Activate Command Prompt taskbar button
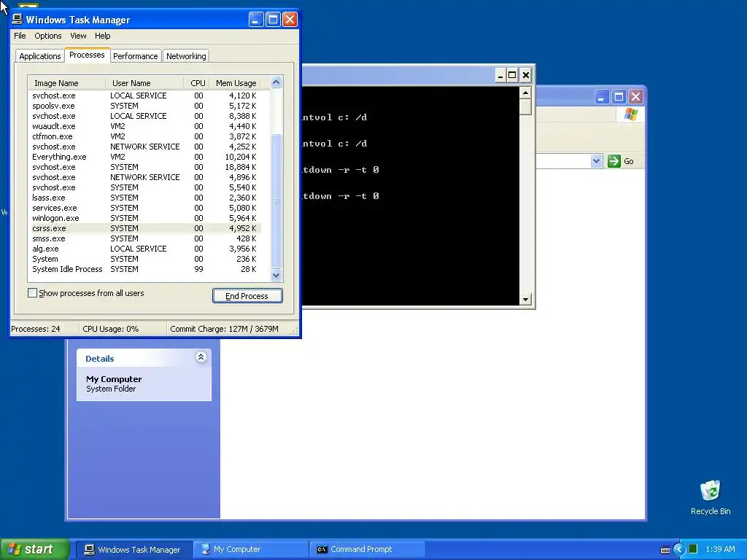 pyautogui.click(x=368, y=550)
